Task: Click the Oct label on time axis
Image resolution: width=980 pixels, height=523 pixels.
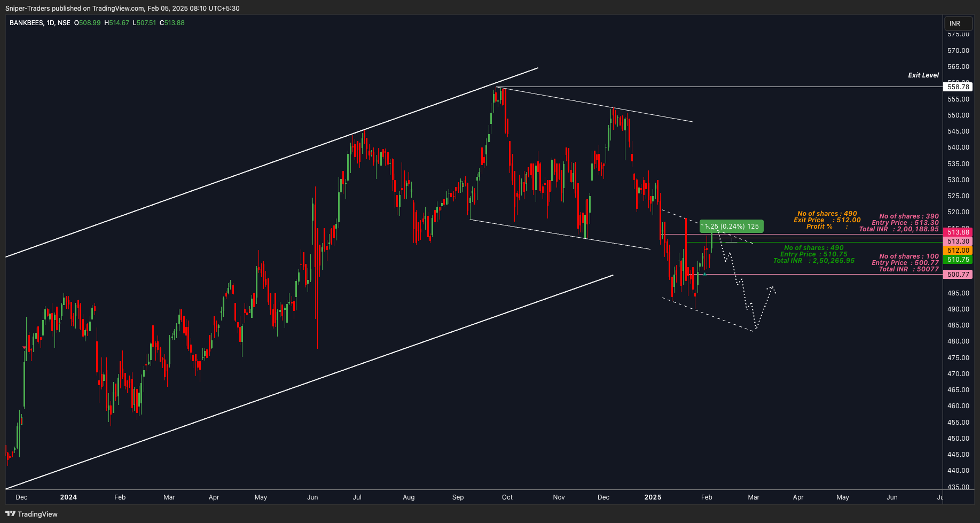Action: [507, 497]
